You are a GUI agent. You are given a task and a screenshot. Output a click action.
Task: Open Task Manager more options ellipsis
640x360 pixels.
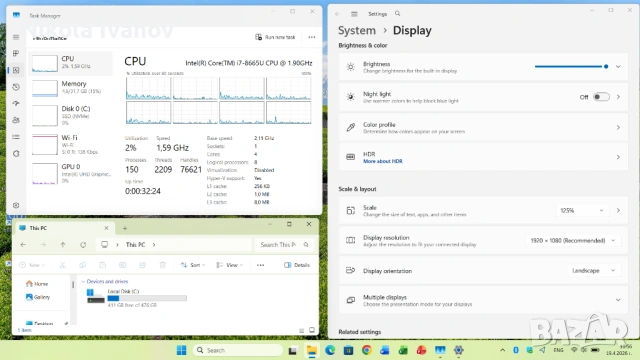(312, 37)
